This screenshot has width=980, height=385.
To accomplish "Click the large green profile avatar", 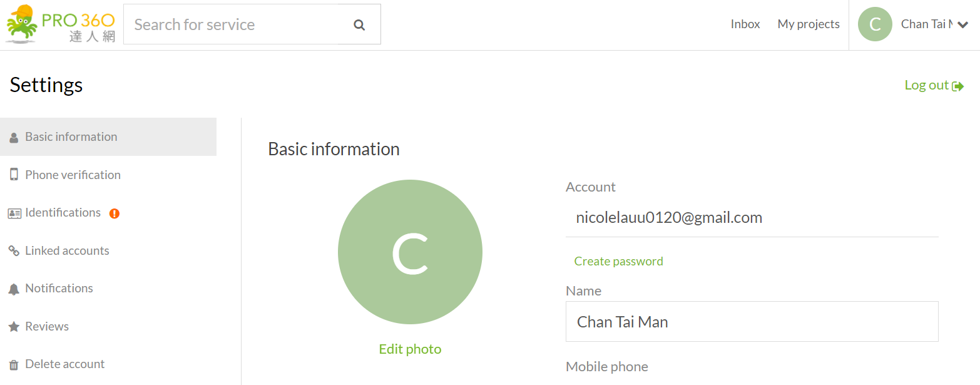I will (410, 252).
